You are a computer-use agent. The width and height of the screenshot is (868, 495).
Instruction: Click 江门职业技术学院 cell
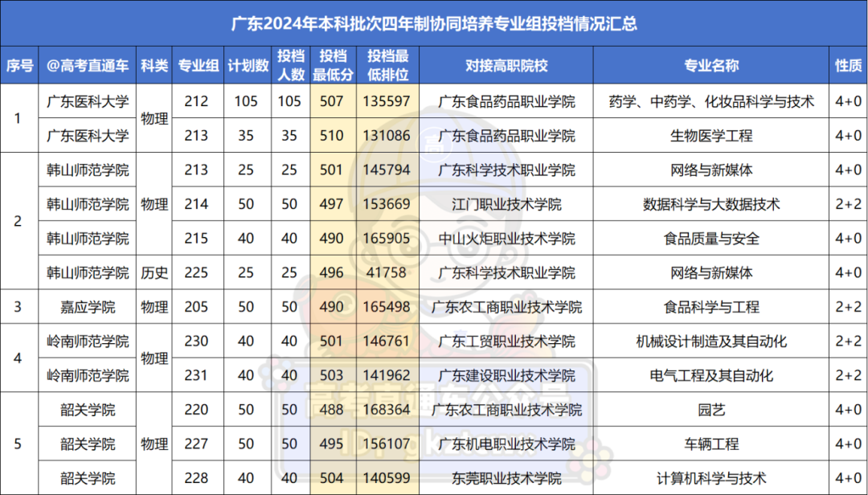pyautogui.click(x=506, y=204)
